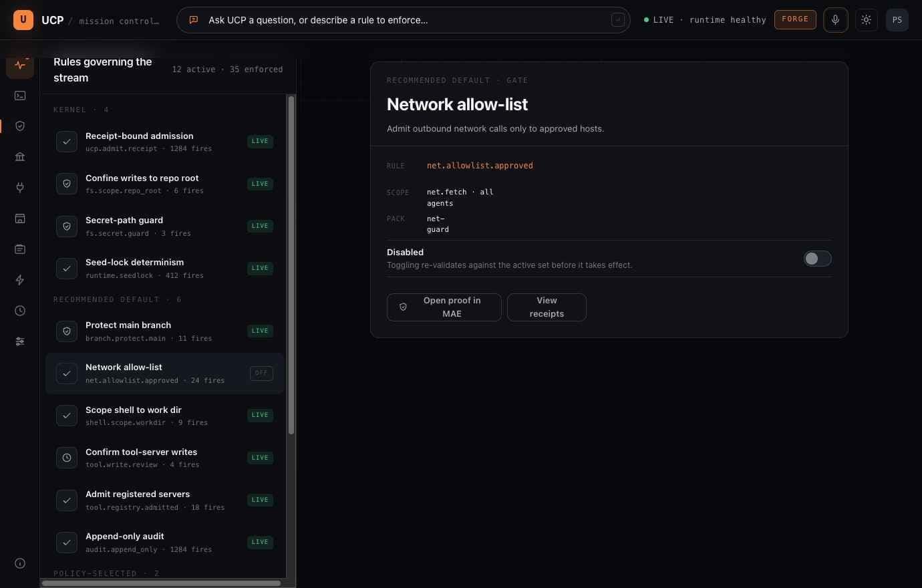The image size is (922, 588).
Task: Click the KERNEL · 4 section header
Action: tap(81, 110)
